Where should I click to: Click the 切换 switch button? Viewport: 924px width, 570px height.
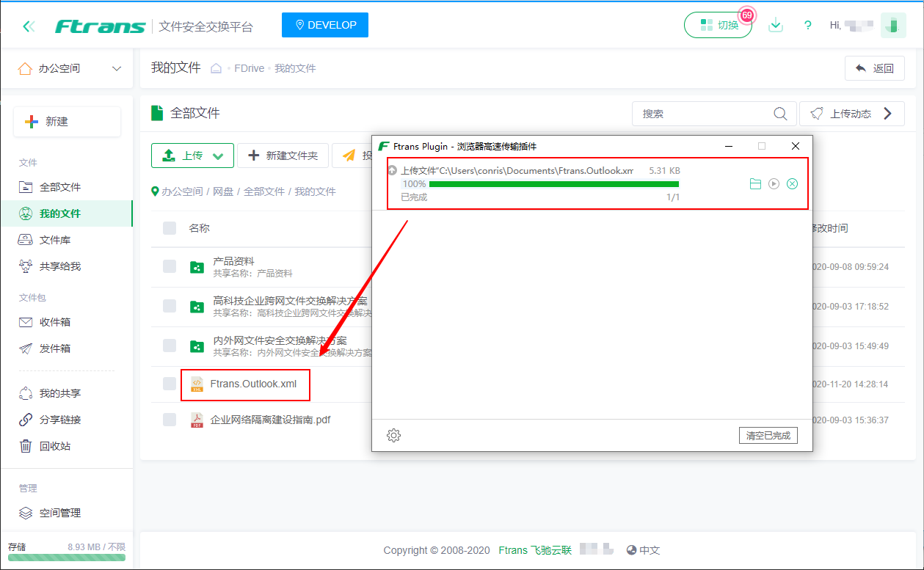718,25
